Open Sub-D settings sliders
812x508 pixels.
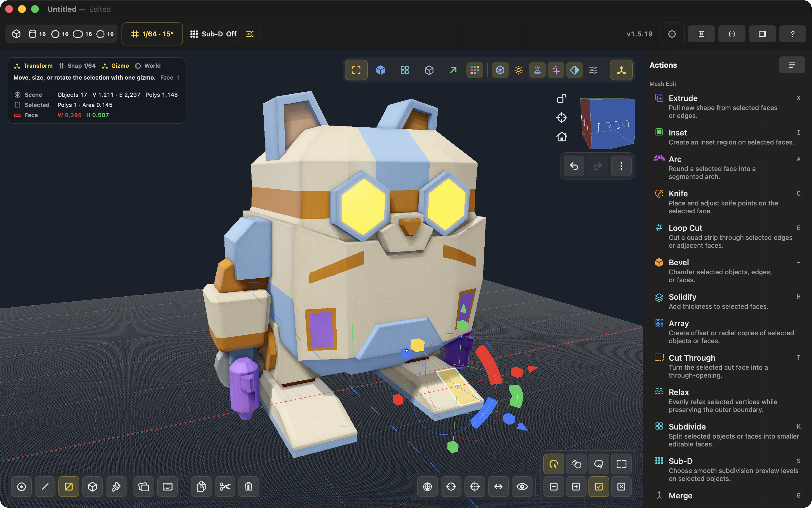(x=250, y=34)
